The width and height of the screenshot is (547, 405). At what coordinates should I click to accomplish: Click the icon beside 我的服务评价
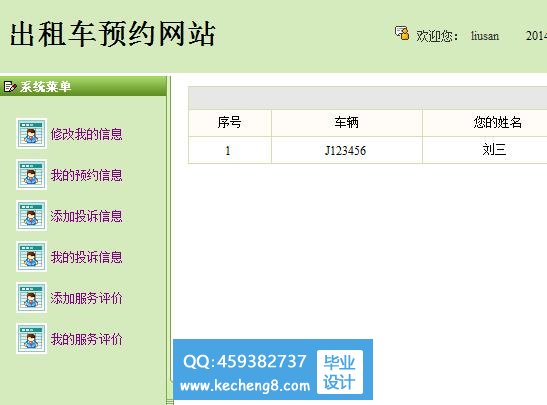(31, 338)
